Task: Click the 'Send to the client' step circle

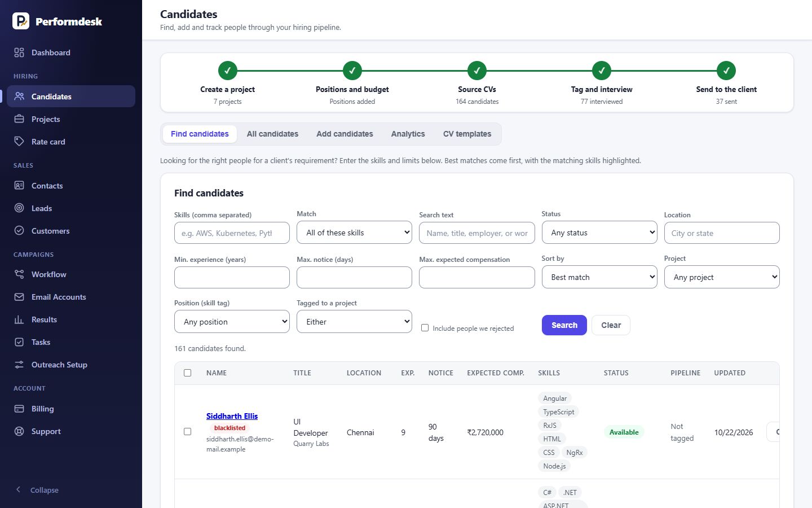Action: tap(726, 71)
